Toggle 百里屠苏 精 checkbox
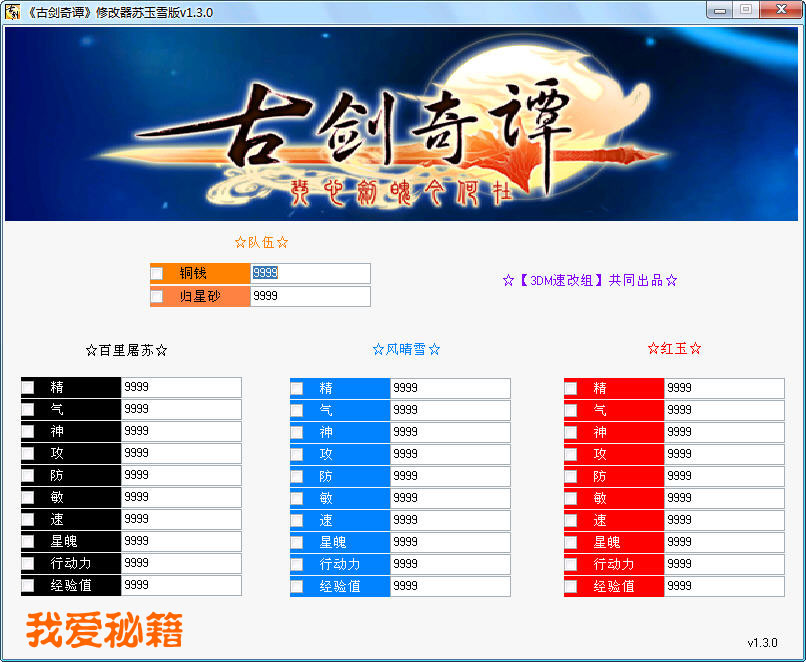This screenshot has height=662, width=806. (28, 387)
